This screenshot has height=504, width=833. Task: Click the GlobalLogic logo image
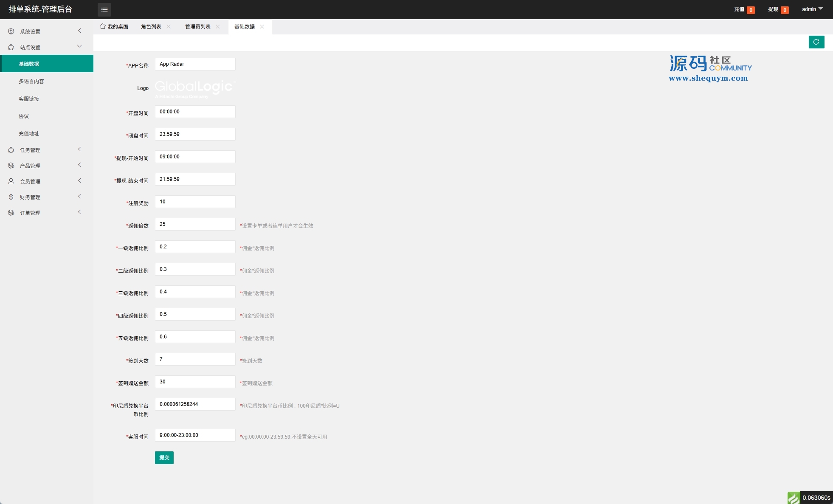tap(194, 88)
